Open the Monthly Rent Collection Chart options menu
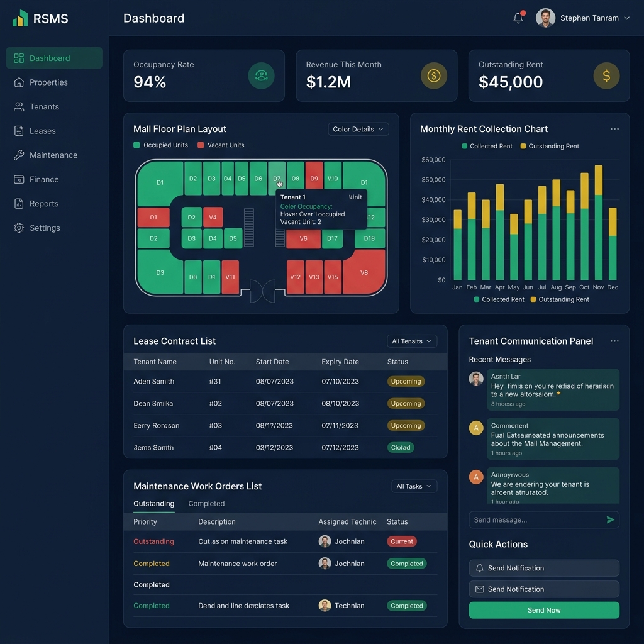The width and height of the screenshot is (644, 644). coord(614,129)
